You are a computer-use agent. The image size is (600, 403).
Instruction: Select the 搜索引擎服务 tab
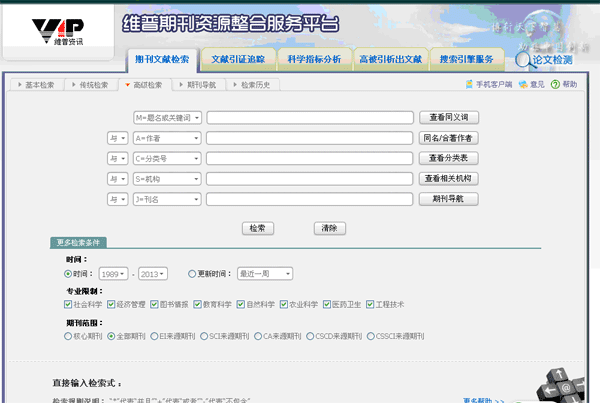(466, 59)
